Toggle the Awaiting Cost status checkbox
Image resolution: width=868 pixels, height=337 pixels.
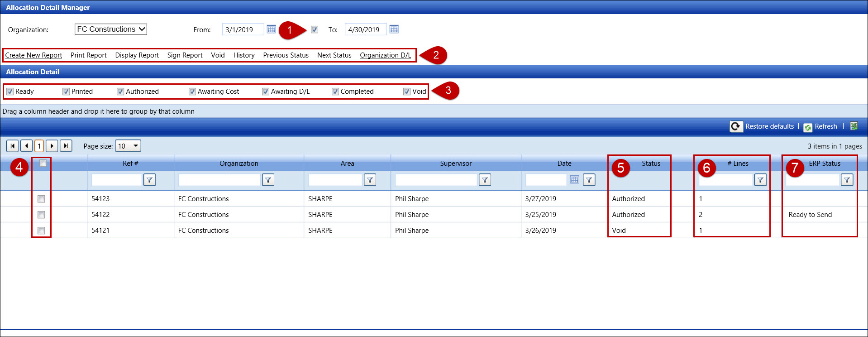192,91
